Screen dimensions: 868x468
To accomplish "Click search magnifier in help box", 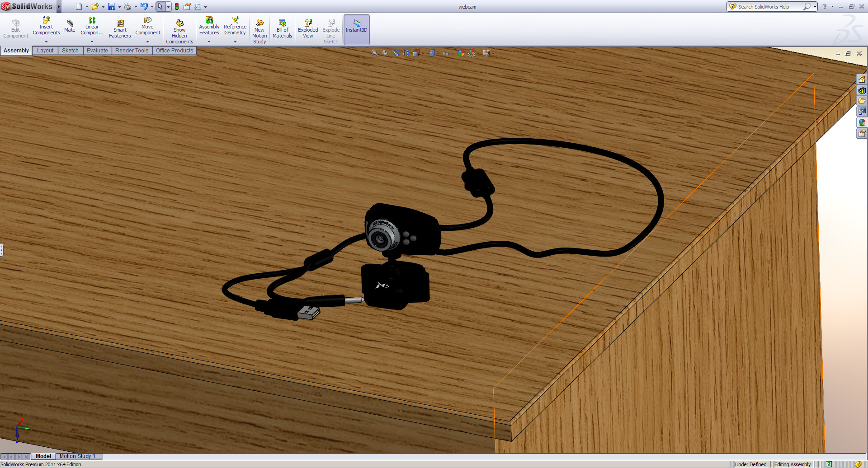I will (807, 7).
